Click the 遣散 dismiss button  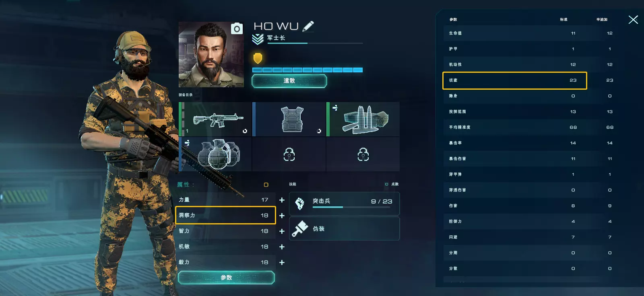click(x=289, y=81)
